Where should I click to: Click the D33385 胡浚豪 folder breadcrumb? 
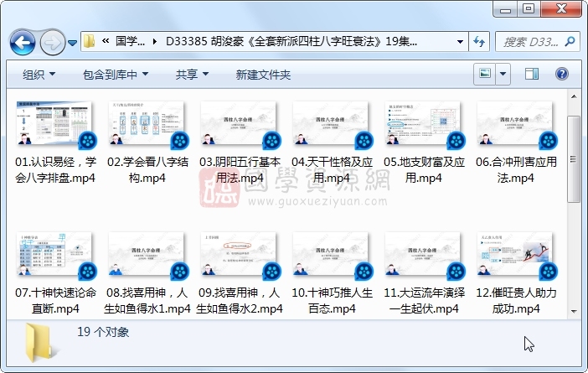click(291, 41)
